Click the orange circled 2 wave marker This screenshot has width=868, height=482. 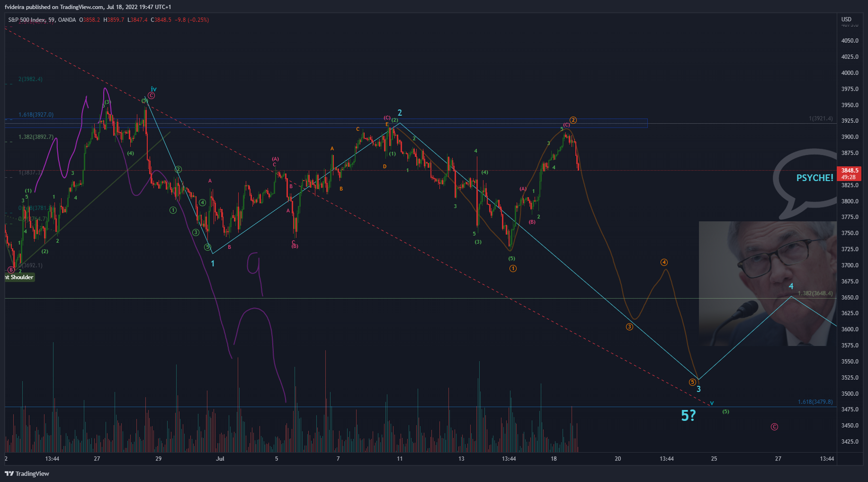[573, 120]
